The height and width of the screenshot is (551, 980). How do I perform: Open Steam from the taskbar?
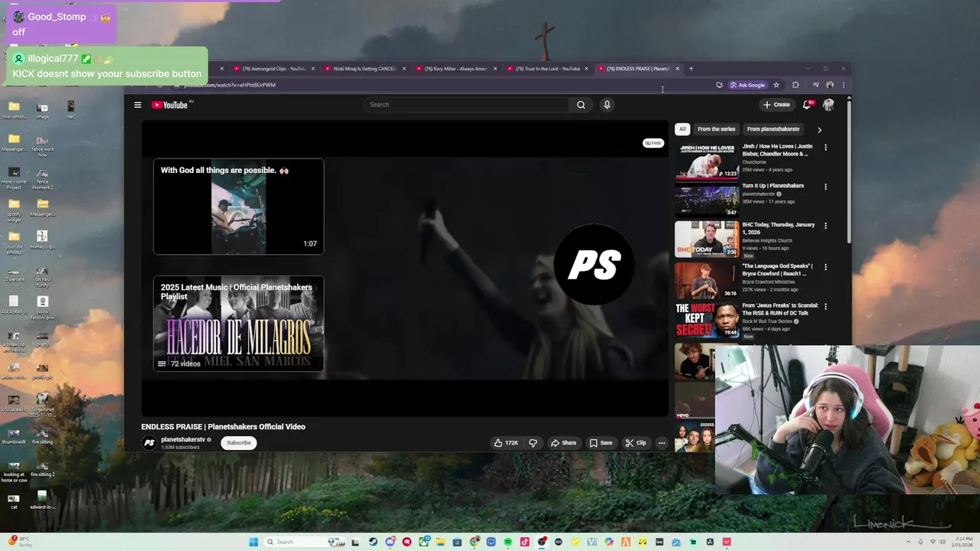373,542
